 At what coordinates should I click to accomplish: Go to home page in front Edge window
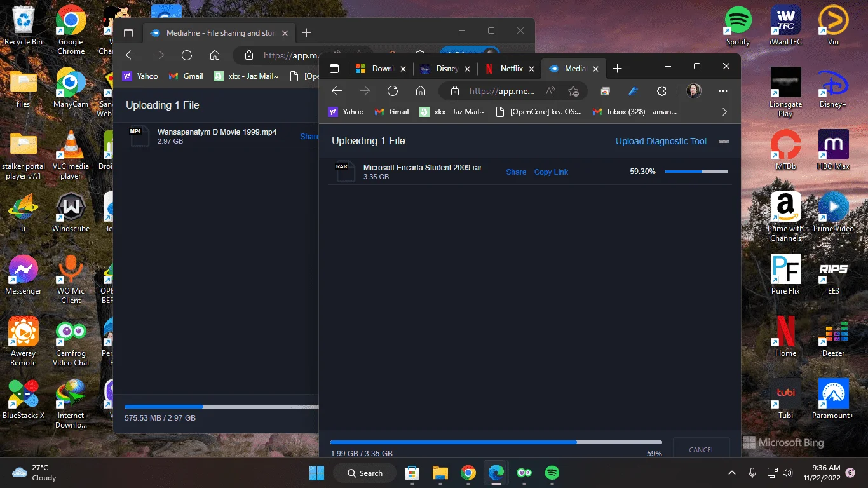click(421, 91)
